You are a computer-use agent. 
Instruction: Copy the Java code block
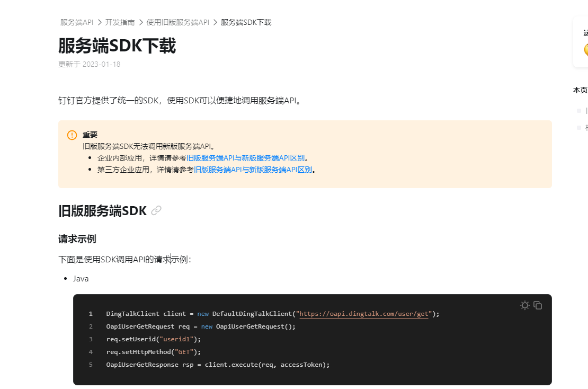538,305
